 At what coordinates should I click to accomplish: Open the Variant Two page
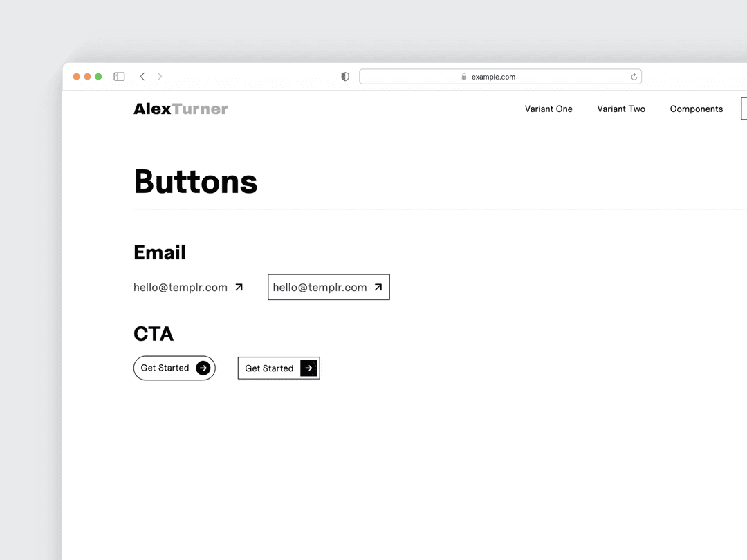point(620,109)
